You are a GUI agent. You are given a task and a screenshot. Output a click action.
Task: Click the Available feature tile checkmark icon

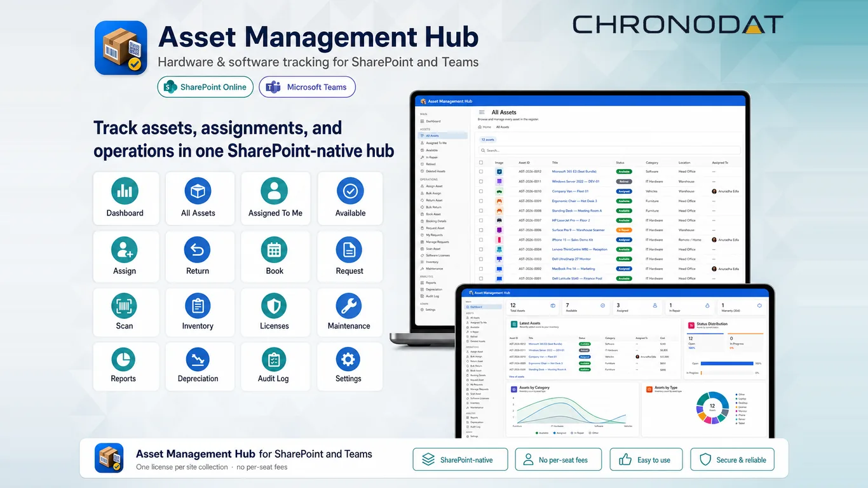350,191
